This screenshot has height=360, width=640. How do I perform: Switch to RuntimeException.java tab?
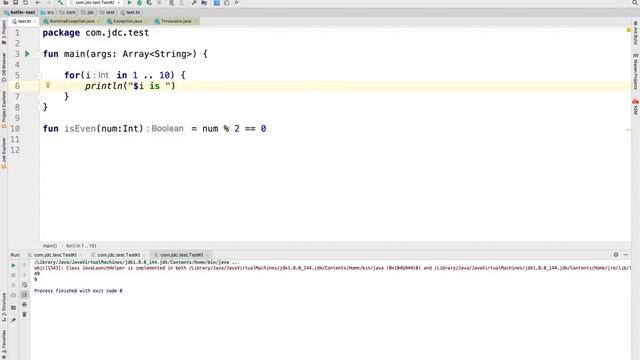(72, 21)
